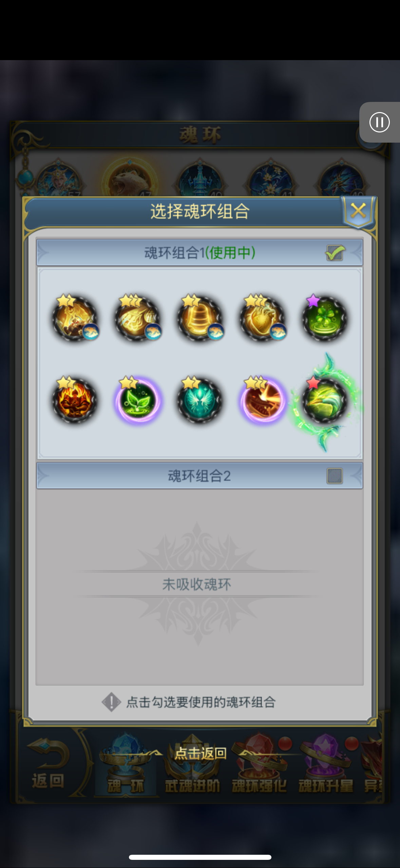Tap the green four-leaf clover soul ring
This screenshot has width=400, height=868.
[325, 318]
